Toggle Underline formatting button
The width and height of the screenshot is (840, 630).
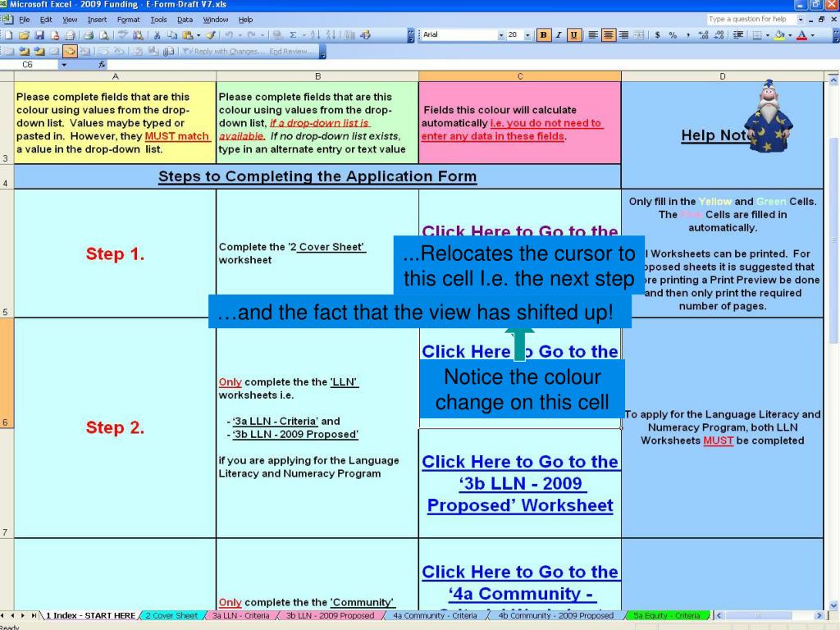tap(573, 34)
